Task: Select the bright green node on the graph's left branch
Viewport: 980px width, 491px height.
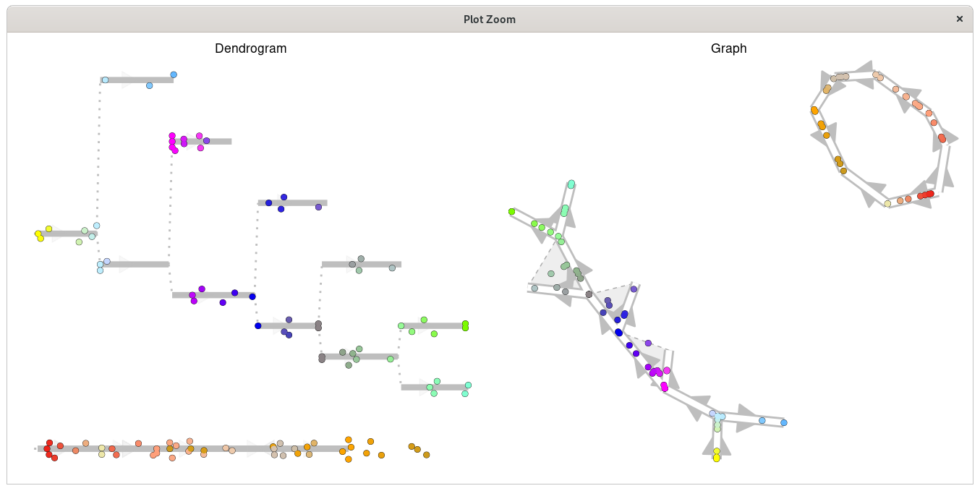Action: click(x=512, y=211)
